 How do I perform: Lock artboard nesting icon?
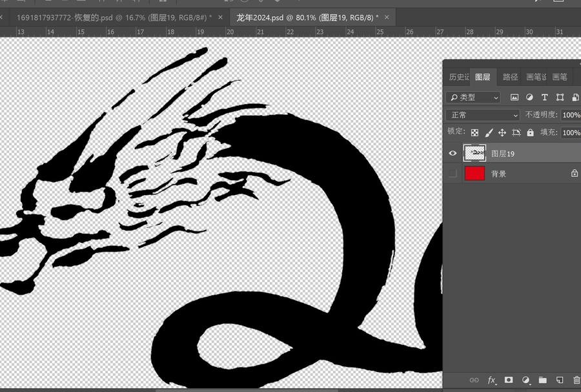(x=516, y=132)
